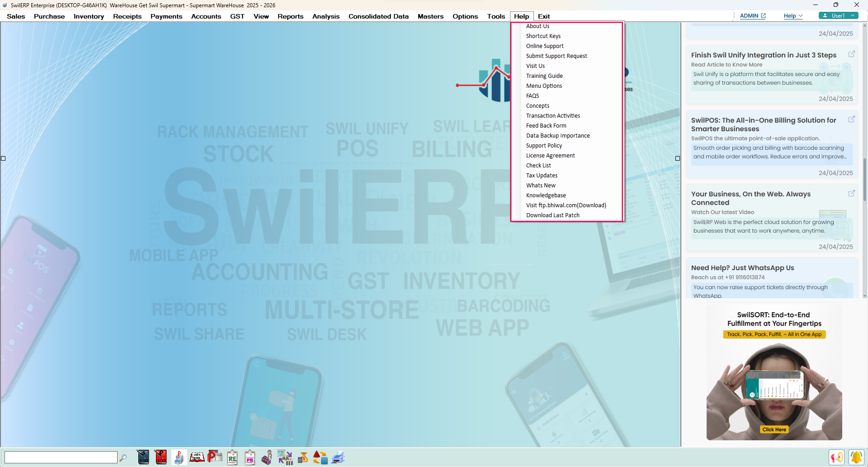The image size is (868, 467).
Task: Open the Order Book icon
Action: 197,457
